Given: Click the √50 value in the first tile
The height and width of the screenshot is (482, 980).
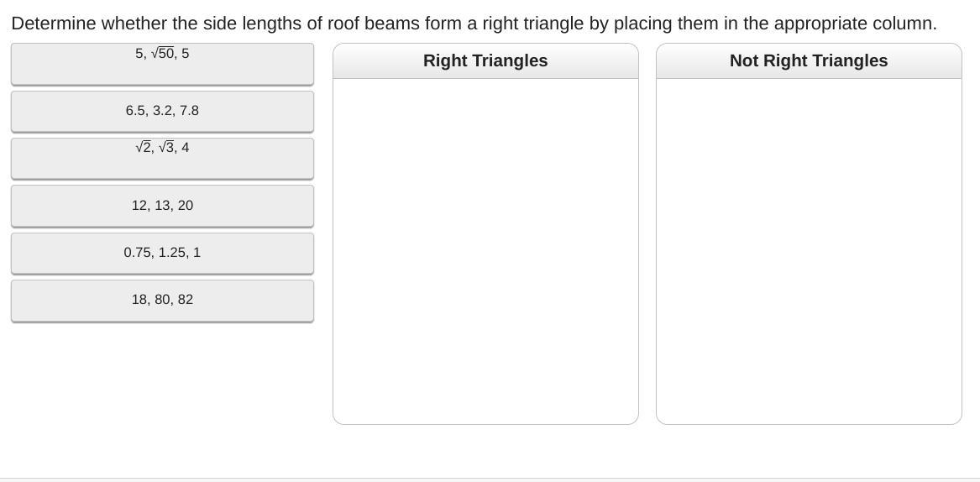Looking at the screenshot, I should [162, 54].
